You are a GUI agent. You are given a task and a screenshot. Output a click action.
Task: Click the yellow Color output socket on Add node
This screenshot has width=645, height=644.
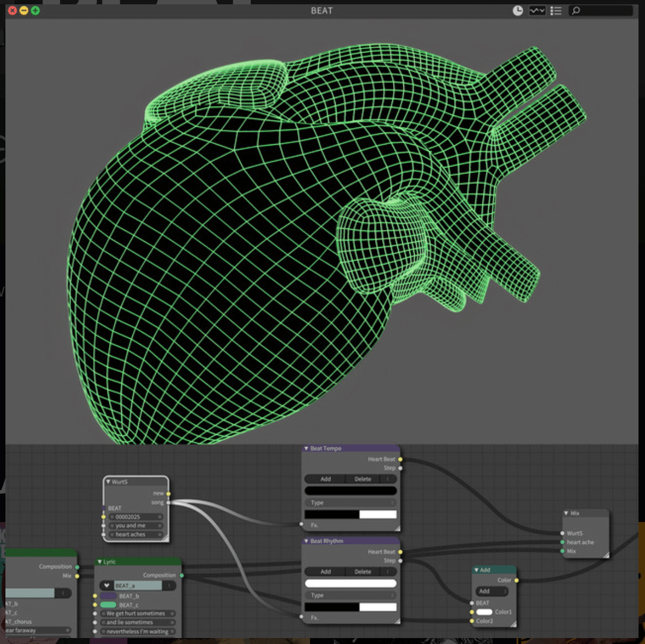[x=517, y=581]
